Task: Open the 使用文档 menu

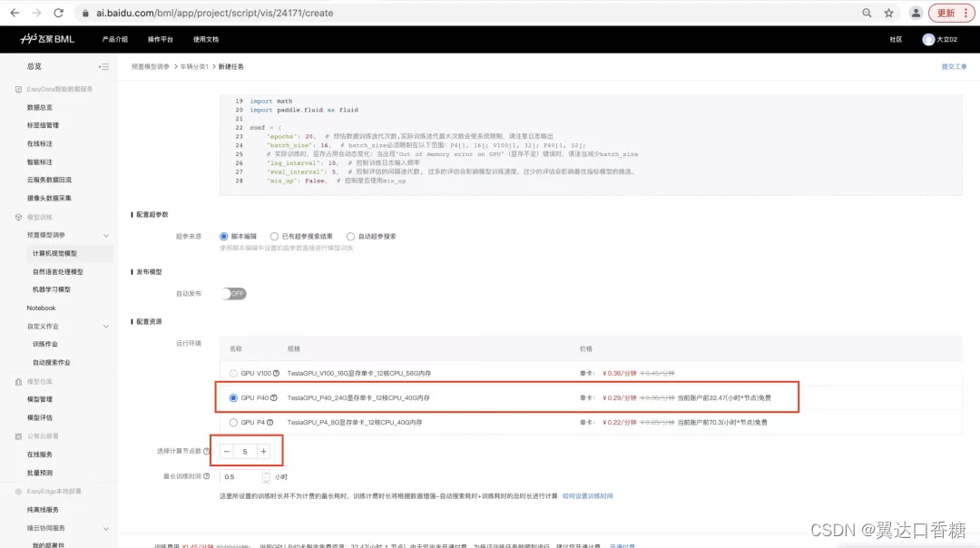Action: pos(206,39)
